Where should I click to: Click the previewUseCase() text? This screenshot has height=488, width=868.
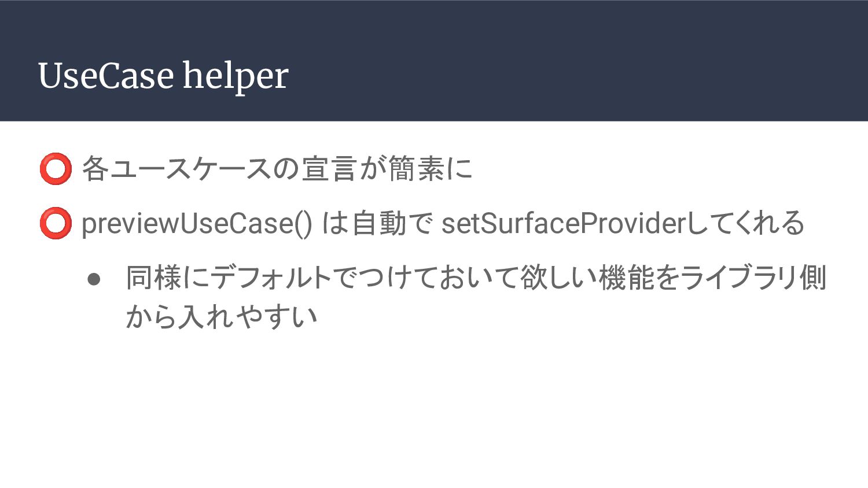point(197,224)
